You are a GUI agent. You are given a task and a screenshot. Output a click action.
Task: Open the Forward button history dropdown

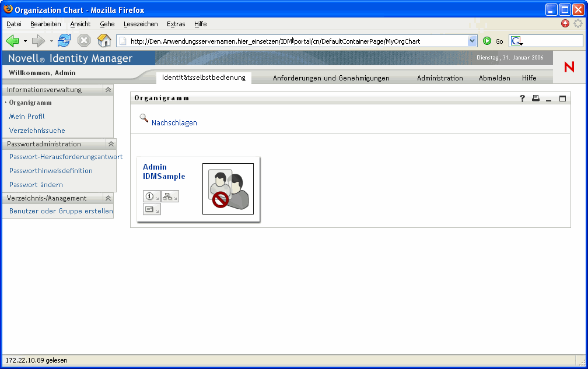(51, 41)
